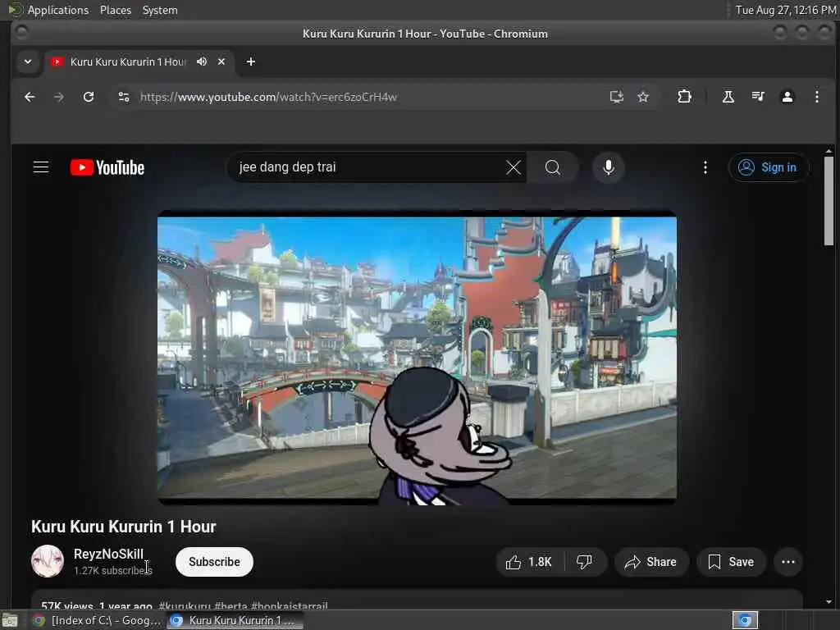Save video to playlist
840x630 pixels.
(x=731, y=562)
